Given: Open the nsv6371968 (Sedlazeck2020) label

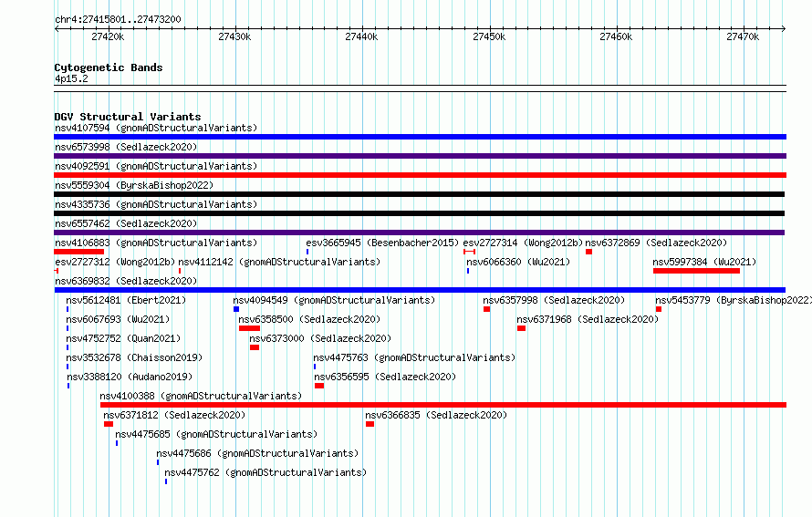Looking at the screenshot, I should (x=588, y=319).
